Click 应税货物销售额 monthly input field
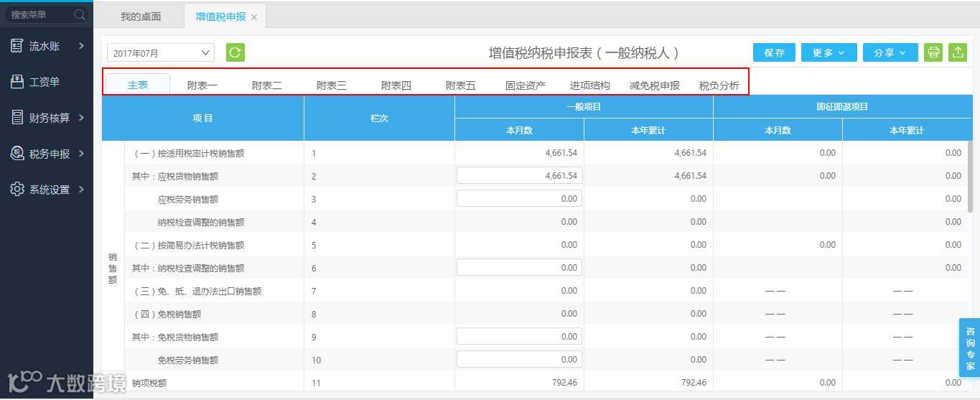The image size is (980, 400). click(519, 176)
